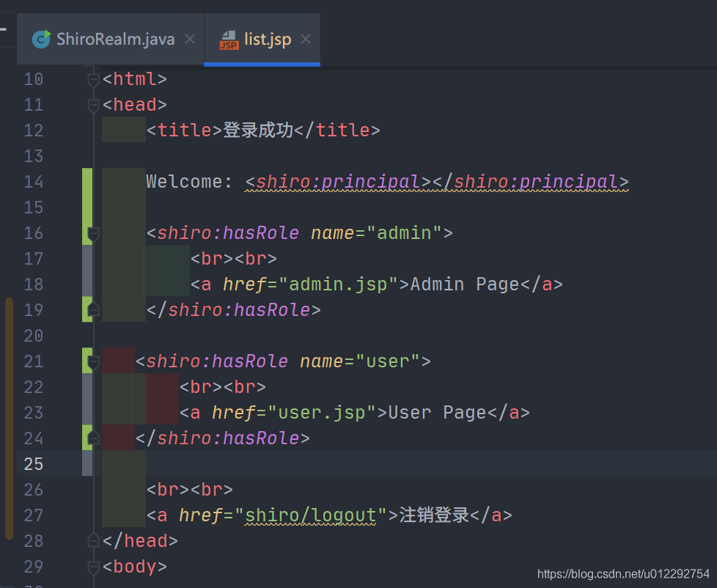Click the "admin" name attribute value
717x588 pixels.
coord(404,233)
